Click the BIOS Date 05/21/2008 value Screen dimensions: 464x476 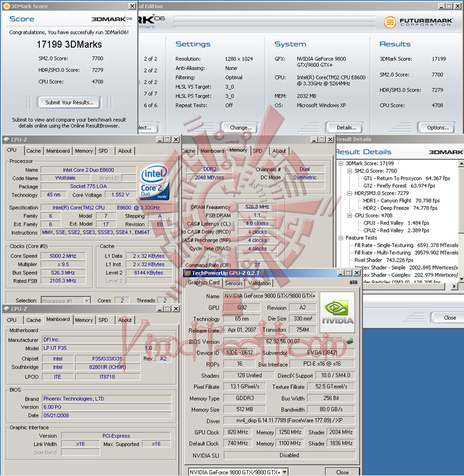(107, 415)
